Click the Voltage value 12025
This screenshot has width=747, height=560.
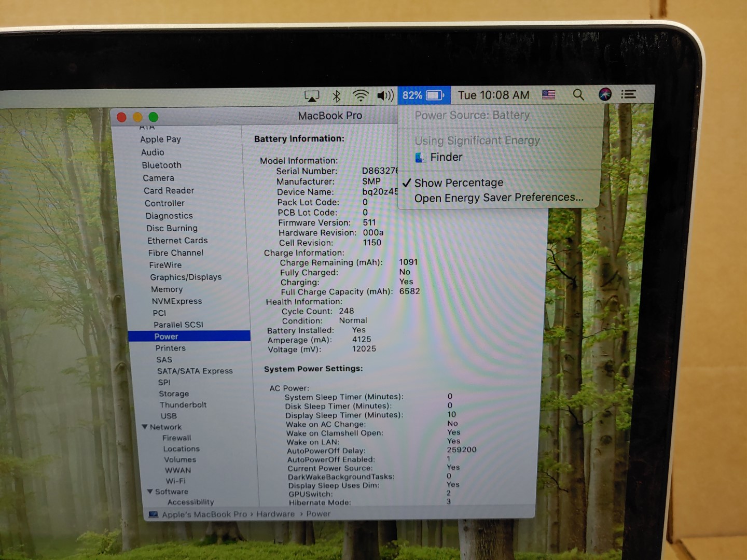364,349
